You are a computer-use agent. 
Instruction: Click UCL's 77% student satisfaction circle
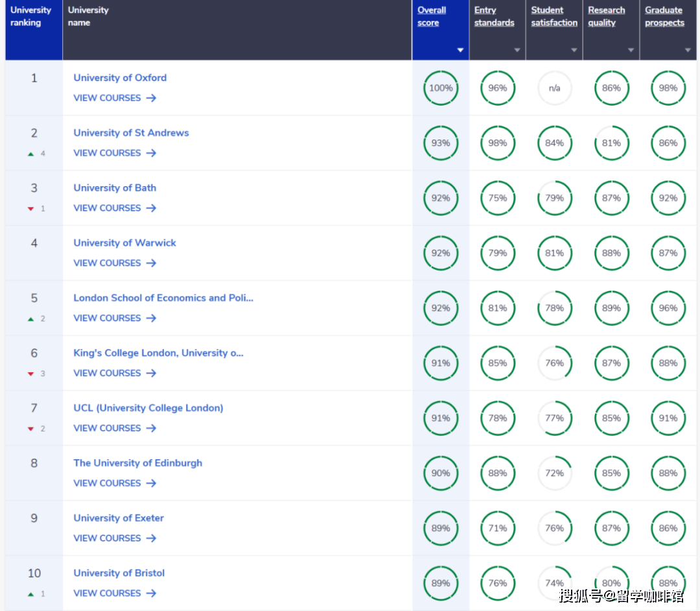click(554, 418)
